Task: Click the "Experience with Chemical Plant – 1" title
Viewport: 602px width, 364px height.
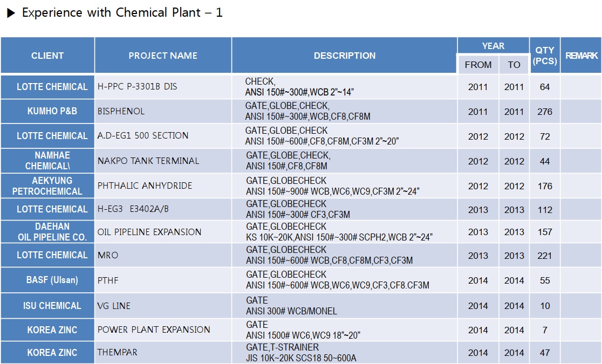Action: click(122, 13)
